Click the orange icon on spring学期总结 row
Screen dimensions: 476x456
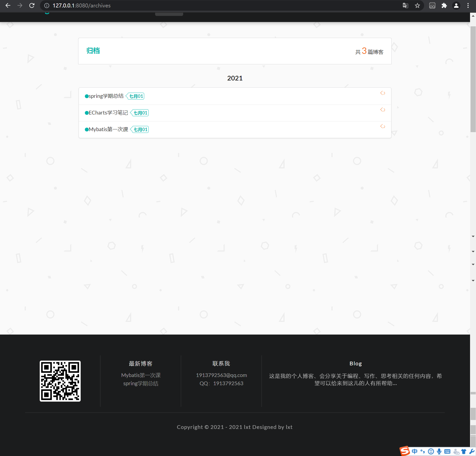click(x=383, y=93)
